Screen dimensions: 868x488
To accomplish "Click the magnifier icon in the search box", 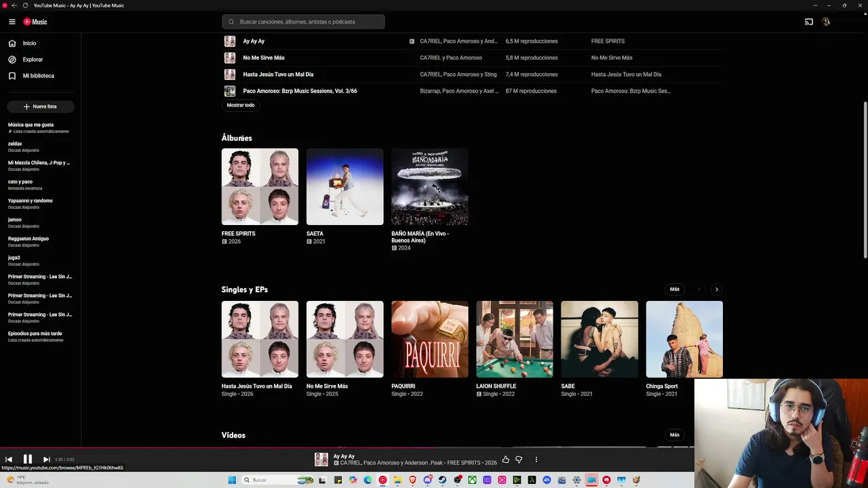I will [x=231, y=22].
